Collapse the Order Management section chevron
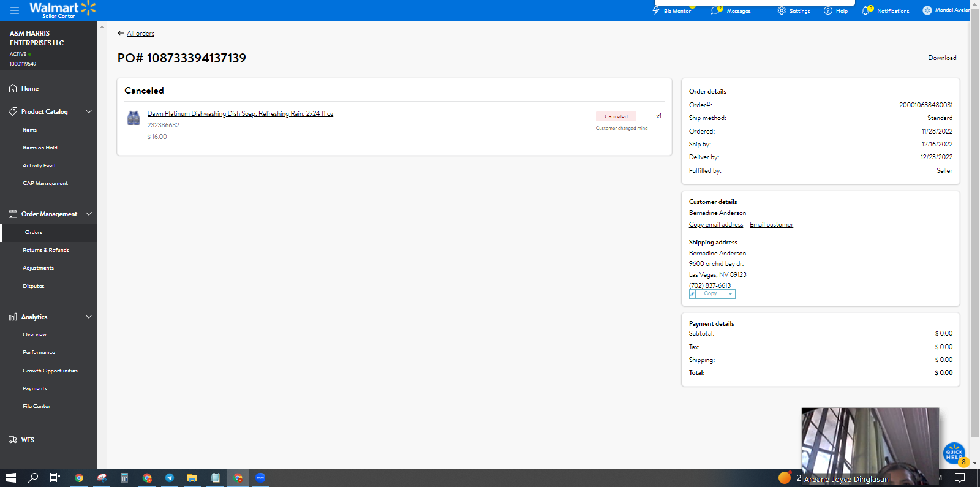The image size is (980, 487). pos(89,214)
